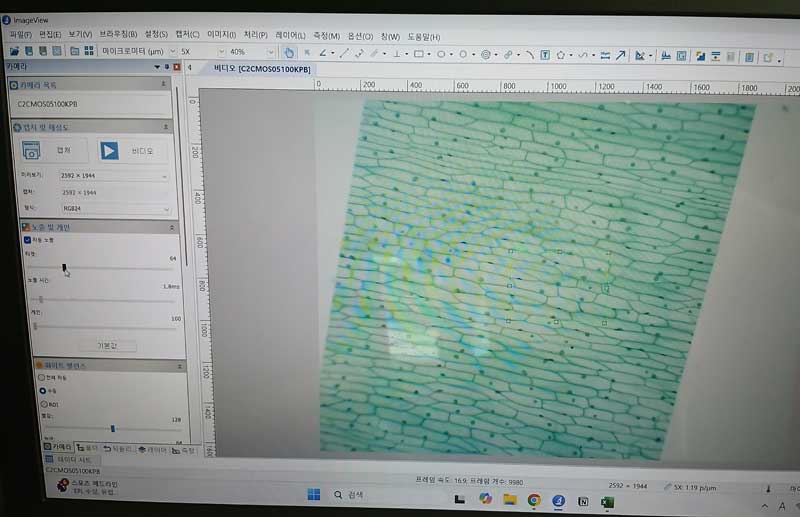
Task: Click the snap capture camera icon
Action: pyautogui.click(x=32, y=151)
